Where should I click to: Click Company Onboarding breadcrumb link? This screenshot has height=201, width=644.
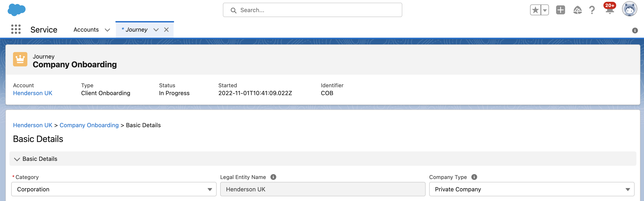pos(89,125)
